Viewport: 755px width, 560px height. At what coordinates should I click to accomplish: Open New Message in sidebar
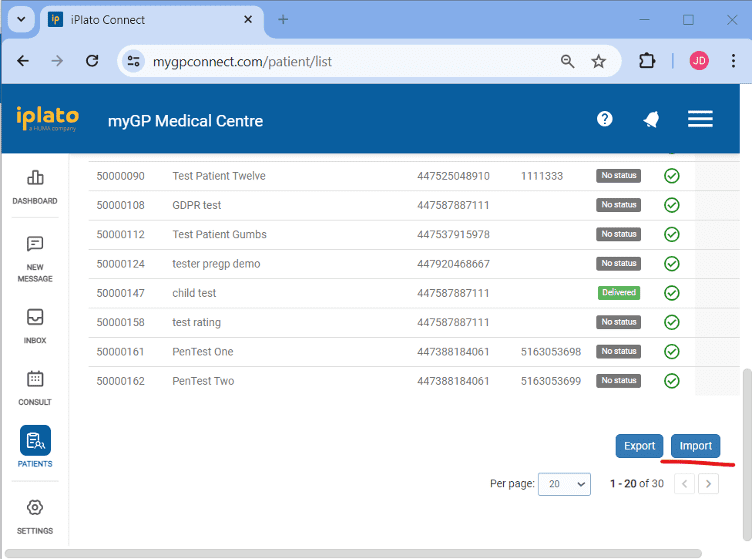coord(35,258)
